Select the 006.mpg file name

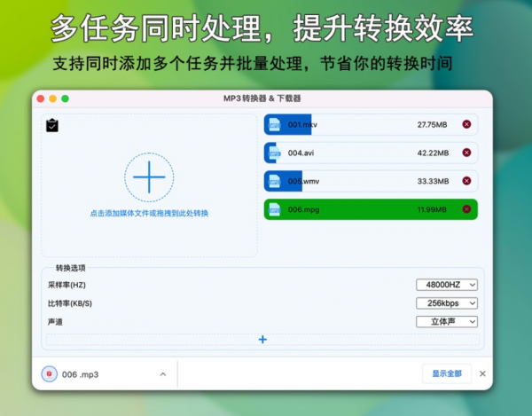303,209
